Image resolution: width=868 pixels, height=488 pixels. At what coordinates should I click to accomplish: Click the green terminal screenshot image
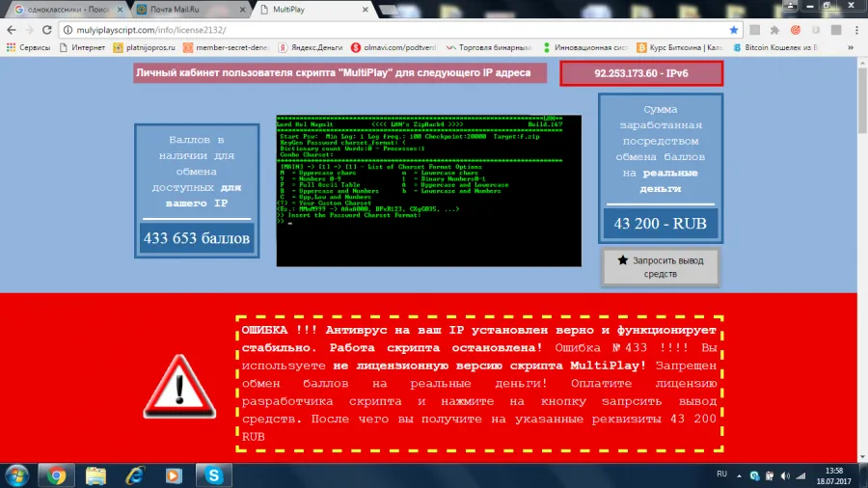[429, 191]
